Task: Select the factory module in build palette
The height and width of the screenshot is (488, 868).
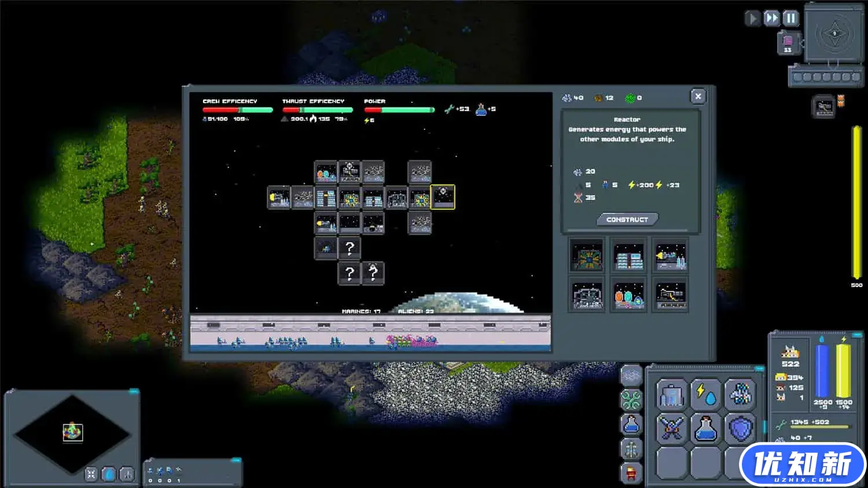Action: (587, 295)
